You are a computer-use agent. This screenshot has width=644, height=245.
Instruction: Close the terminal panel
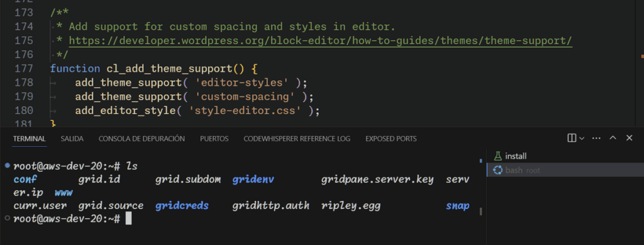point(629,138)
